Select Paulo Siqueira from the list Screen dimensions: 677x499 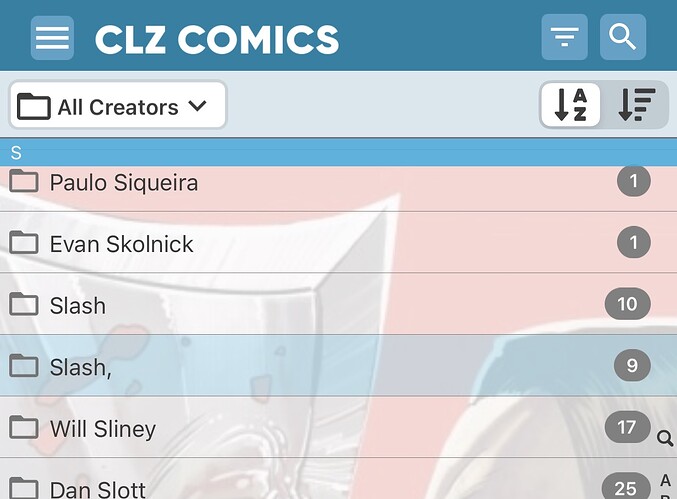tap(124, 183)
